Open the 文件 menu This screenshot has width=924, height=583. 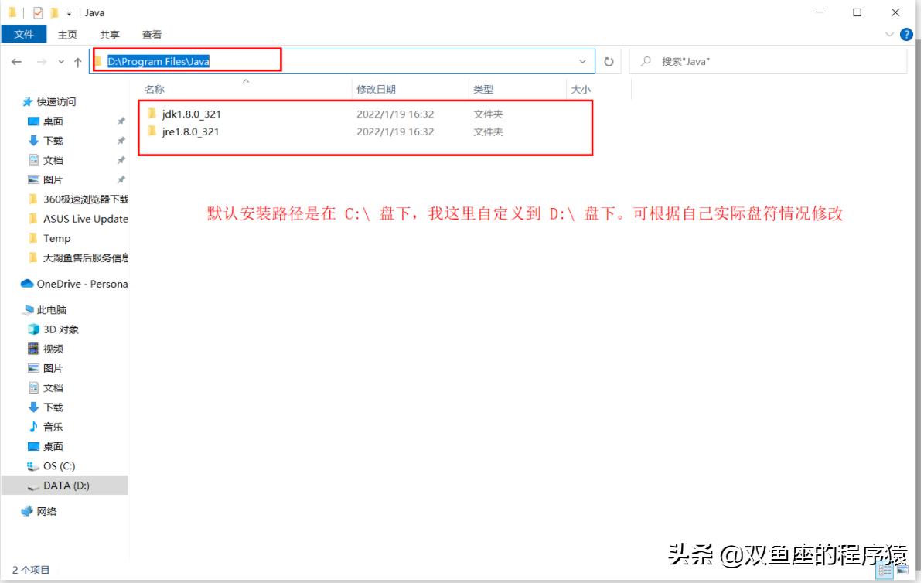24,34
